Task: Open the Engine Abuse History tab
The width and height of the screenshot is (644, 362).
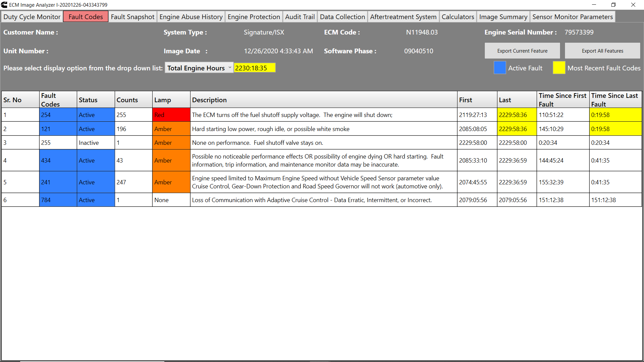Action: click(x=191, y=16)
